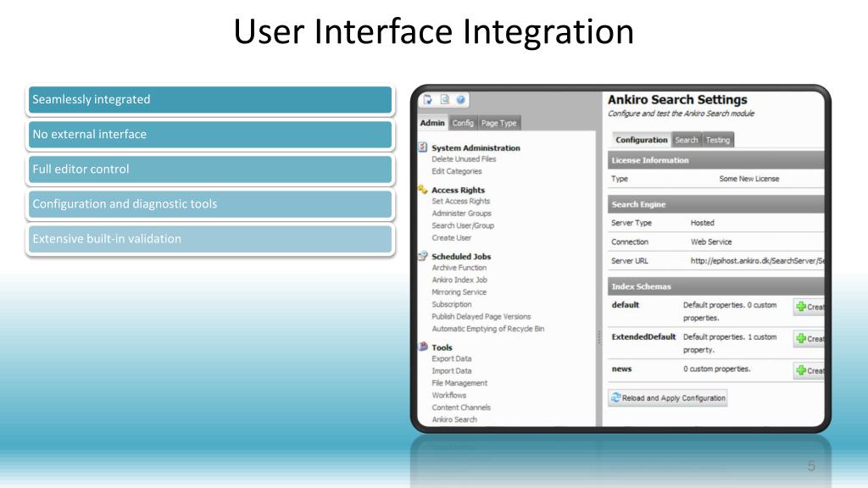The height and width of the screenshot is (488, 868).
Task: Click the Access Rights keys icon
Action: [x=422, y=189]
